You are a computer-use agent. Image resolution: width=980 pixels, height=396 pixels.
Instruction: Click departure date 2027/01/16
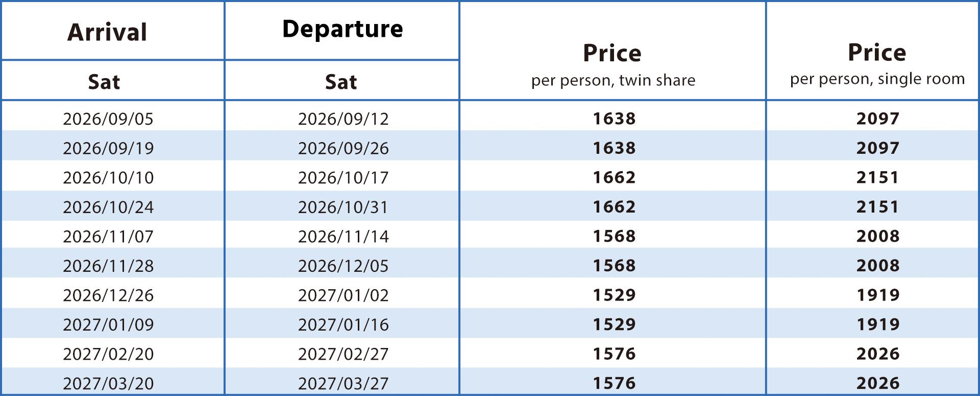[343, 324]
